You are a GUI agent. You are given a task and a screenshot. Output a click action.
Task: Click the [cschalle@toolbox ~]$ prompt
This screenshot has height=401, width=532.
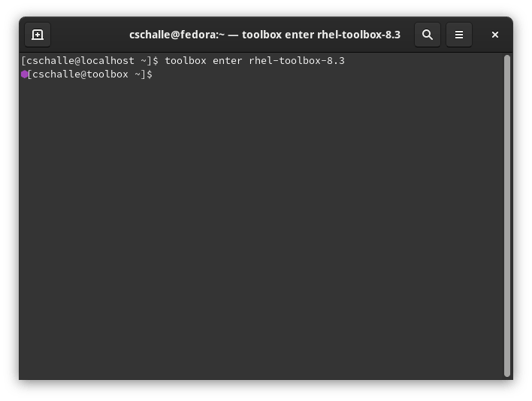(x=89, y=74)
